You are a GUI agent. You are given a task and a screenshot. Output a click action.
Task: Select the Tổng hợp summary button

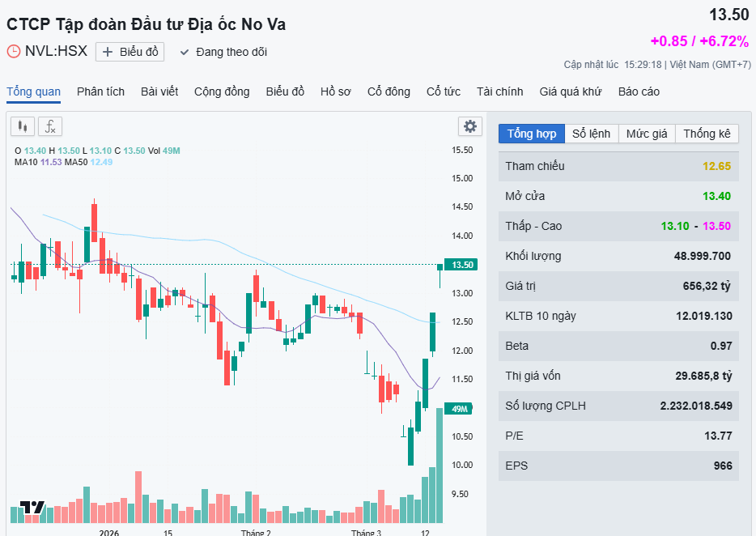pyautogui.click(x=532, y=134)
